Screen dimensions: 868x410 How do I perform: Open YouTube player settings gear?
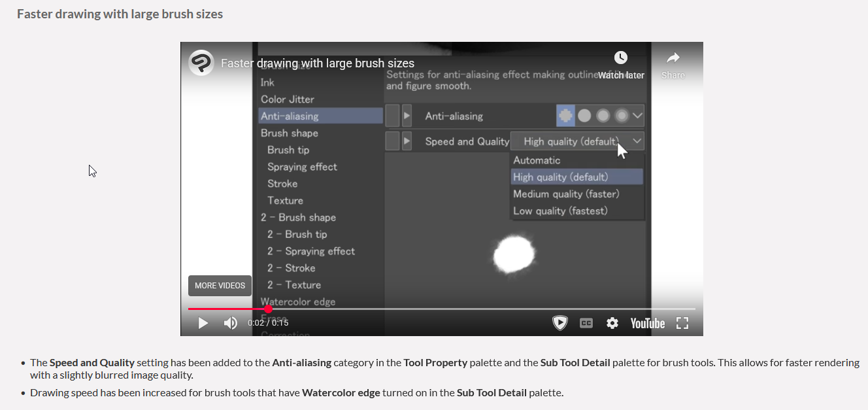tap(612, 323)
